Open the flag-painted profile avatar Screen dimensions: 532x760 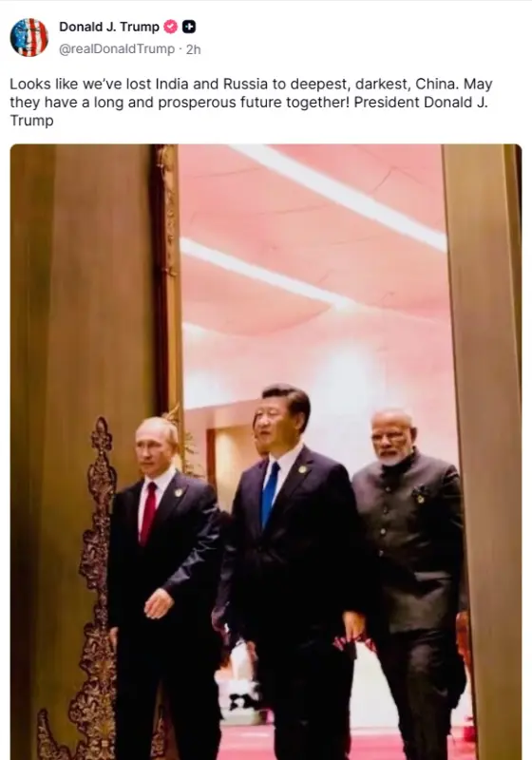pyautogui.click(x=29, y=37)
